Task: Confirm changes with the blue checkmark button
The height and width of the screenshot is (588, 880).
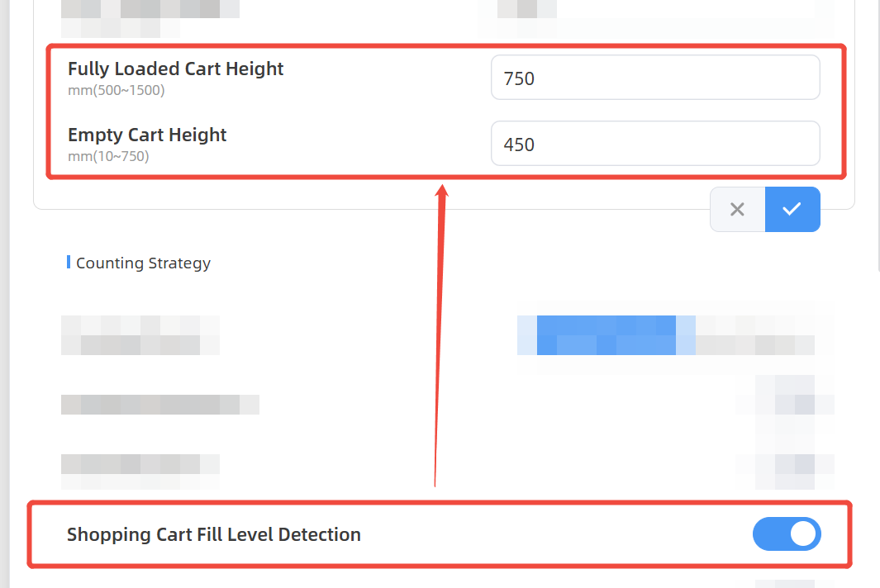Action: tap(792, 210)
